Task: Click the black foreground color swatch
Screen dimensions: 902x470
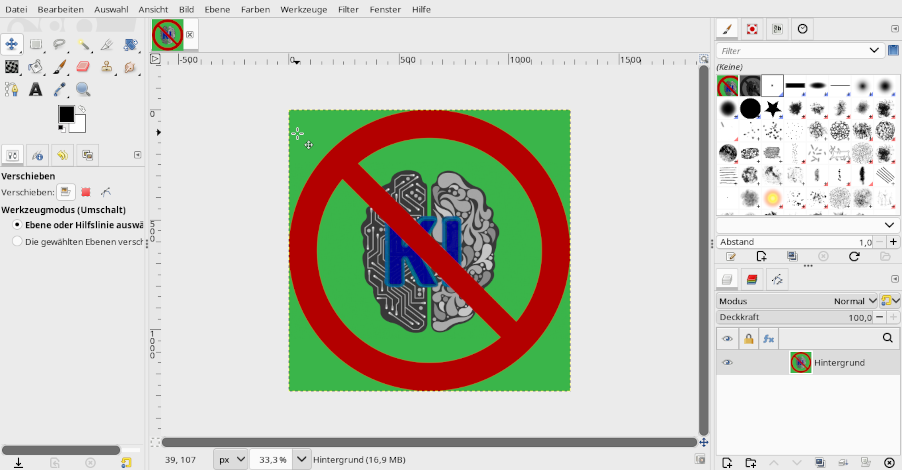Action: pos(66,114)
